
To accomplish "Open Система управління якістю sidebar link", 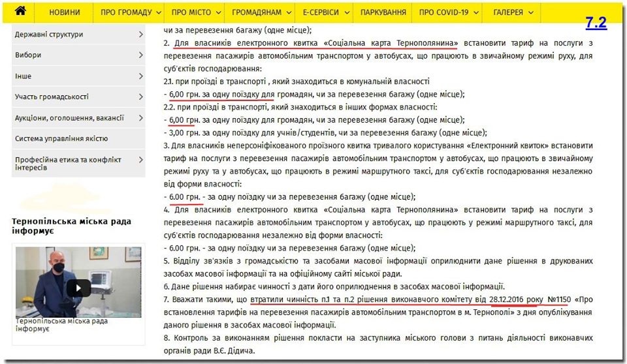I will tap(61, 138).
